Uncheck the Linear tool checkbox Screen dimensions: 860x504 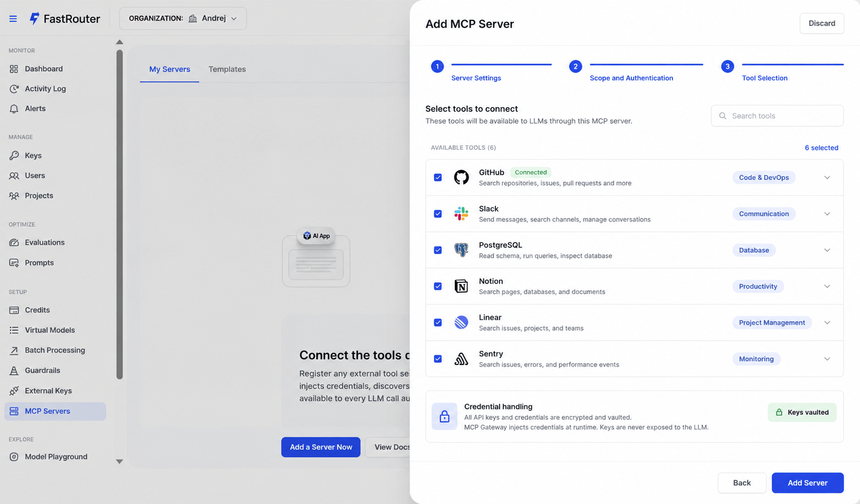[438, 322]
